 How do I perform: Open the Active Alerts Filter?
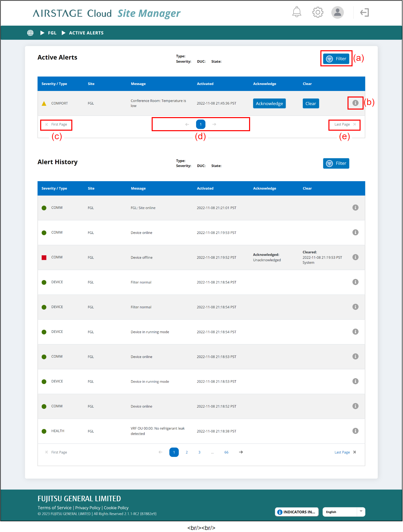(336, 59)
